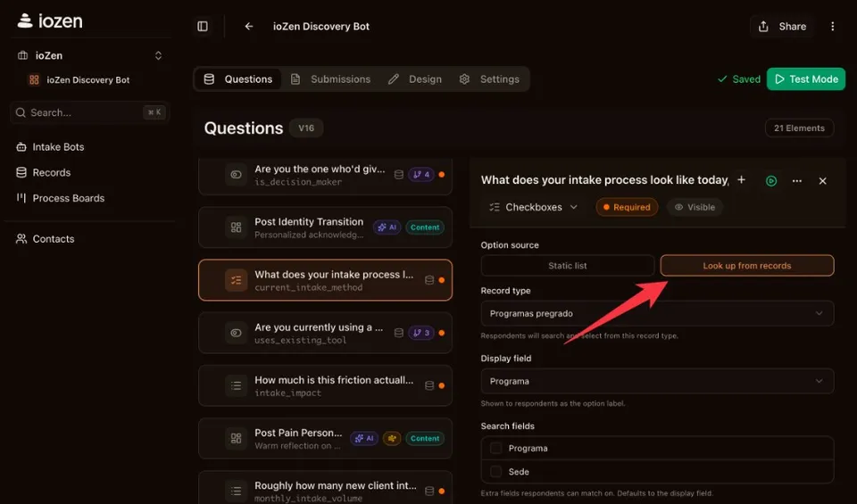Close the question detail panel

pos(822,181)
